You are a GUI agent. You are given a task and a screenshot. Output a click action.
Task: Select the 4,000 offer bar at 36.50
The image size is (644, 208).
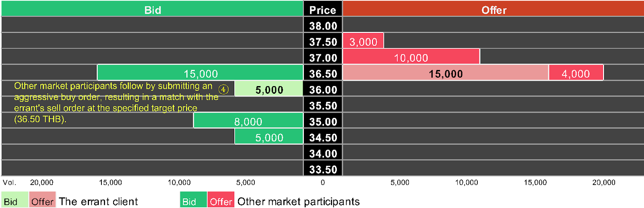tap(576, 73)
